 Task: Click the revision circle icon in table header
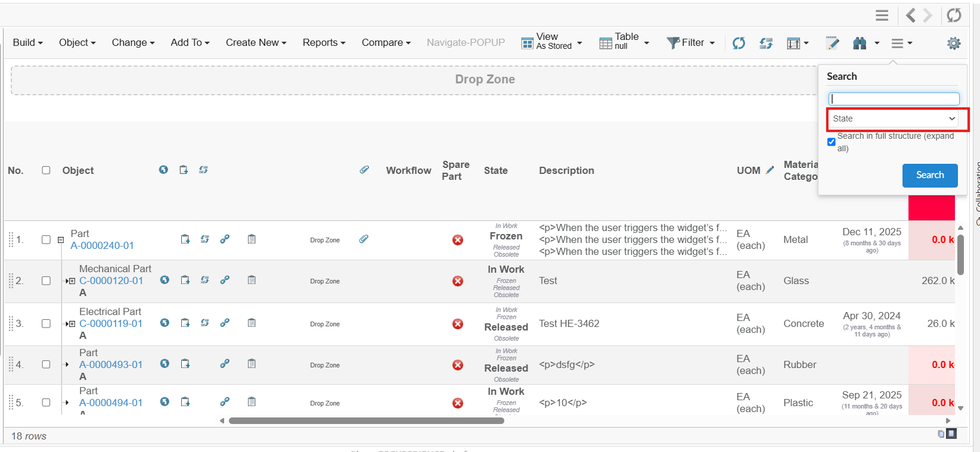(163, 170)
